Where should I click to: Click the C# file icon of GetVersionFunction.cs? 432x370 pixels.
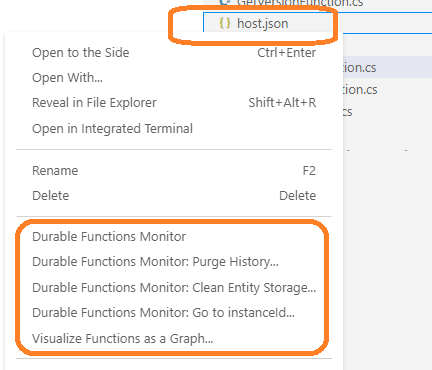(225, 2)
